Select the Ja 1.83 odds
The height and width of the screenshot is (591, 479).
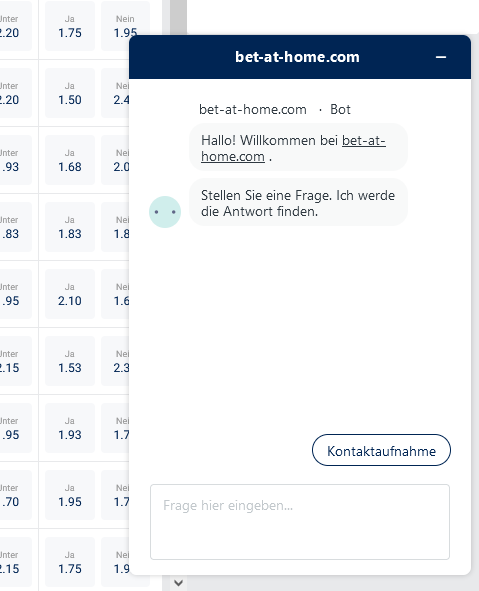pyautogui.click(x=70, y=227)
